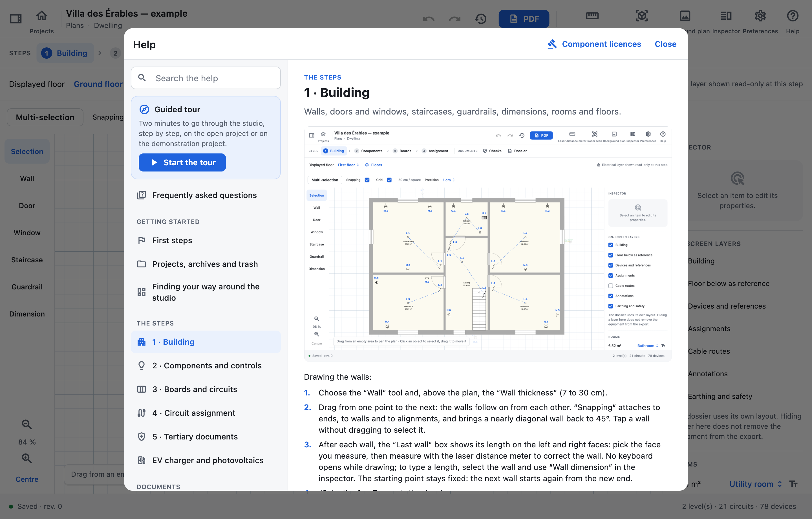Click the search magnifier icon in help

tap(142, 78)
